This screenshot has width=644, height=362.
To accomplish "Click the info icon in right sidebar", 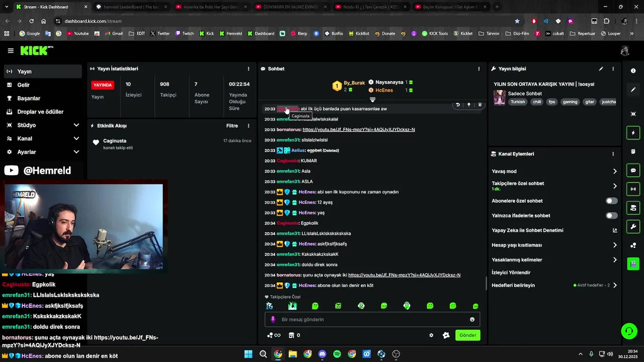I will tap(633, 71).
